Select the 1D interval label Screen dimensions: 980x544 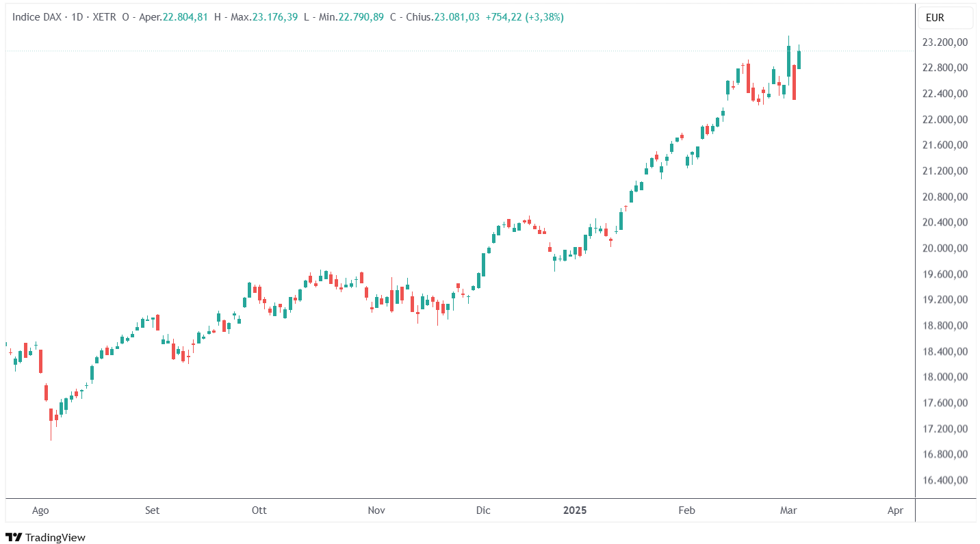[x=77, y=17]
